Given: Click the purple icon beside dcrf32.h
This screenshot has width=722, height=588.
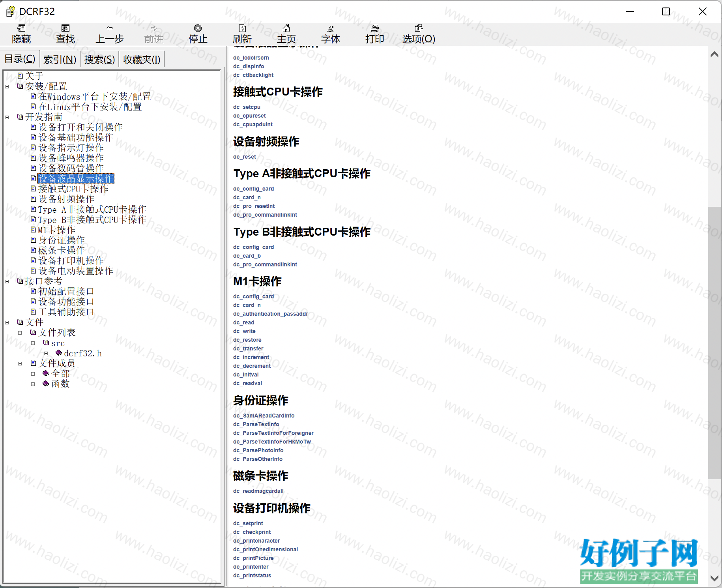Looking at the screenshot, I should 59,353.
